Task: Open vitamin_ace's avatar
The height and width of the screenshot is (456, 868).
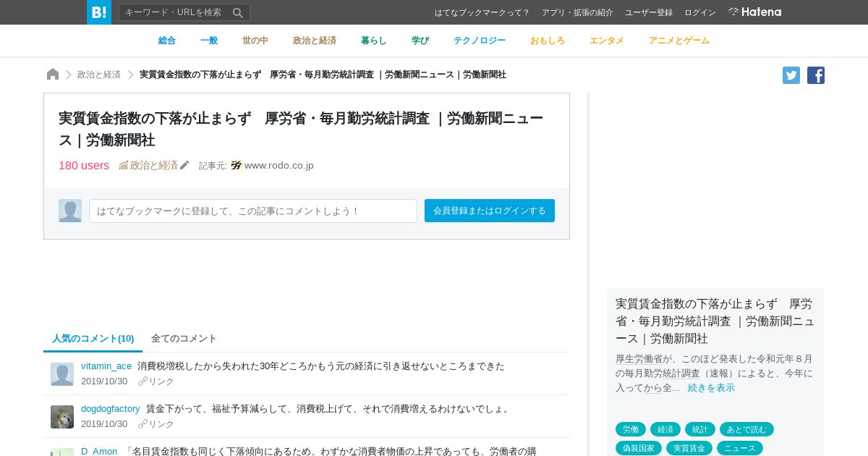Action: pos(62,374)
